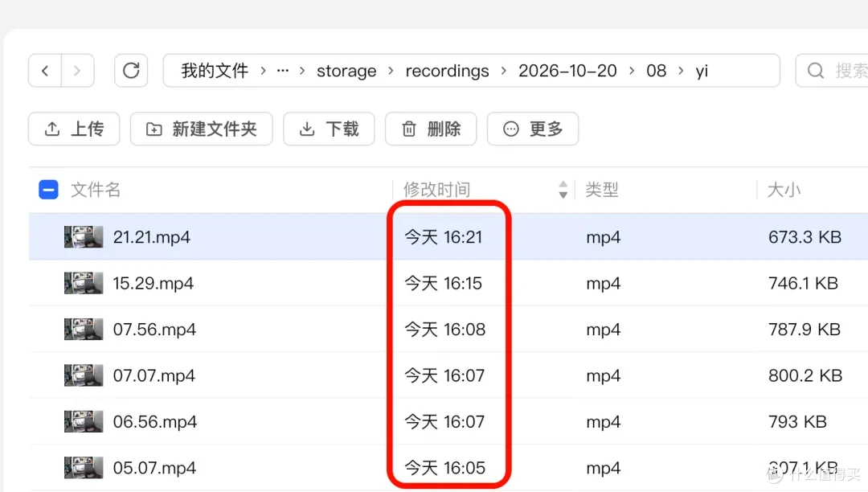Screen dimensions: 868x492
Task: Sort by 修改时间 using sort arrows
Action: (x=563, y=190)
